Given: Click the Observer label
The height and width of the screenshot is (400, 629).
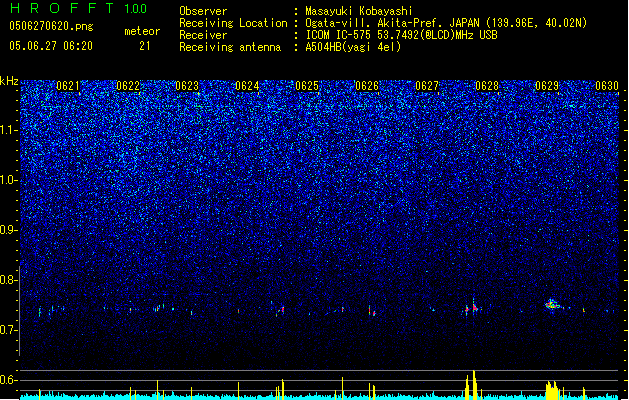Looking at the screenshot, I should 203,11.
